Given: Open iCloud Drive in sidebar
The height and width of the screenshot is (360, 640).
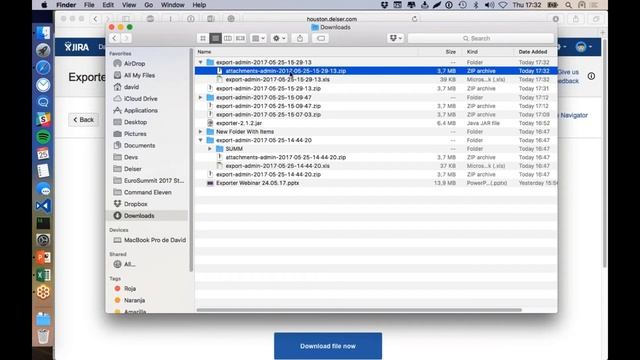Looking at the screenshot, I should point(140,99).
